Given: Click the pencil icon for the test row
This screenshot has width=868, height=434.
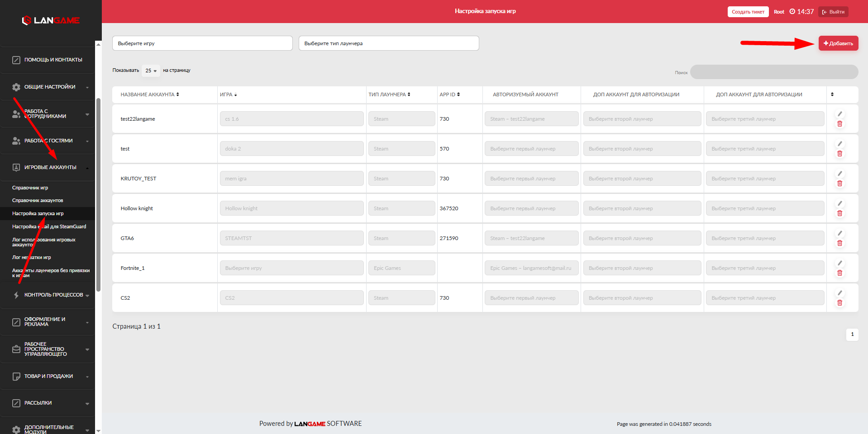Looking at the screenshot, I should coord(839,144).
